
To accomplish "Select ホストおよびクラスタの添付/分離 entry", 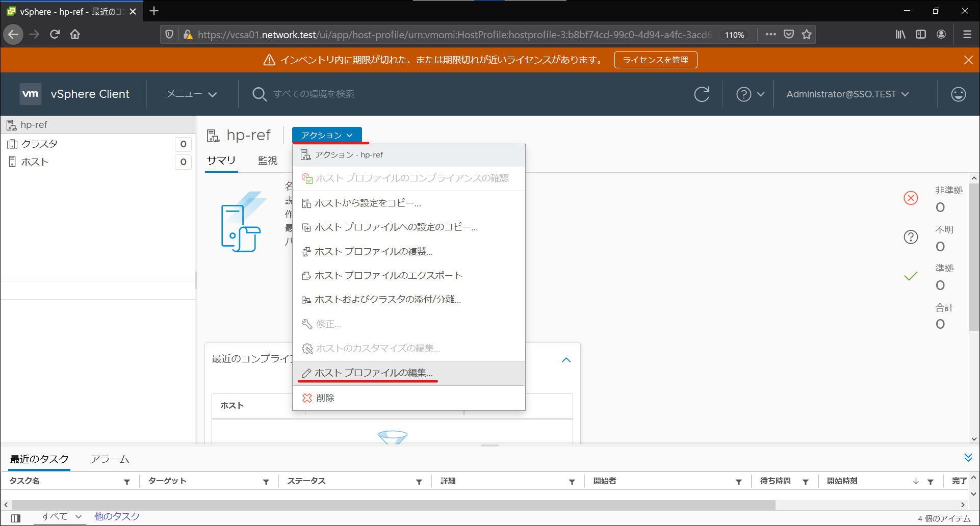I will pos(409,299).
